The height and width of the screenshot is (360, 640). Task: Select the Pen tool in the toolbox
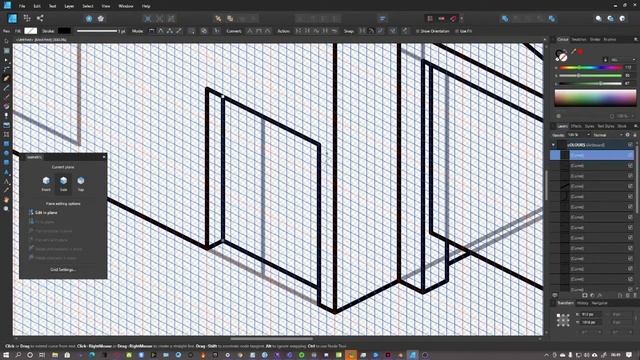pos(6,78)
